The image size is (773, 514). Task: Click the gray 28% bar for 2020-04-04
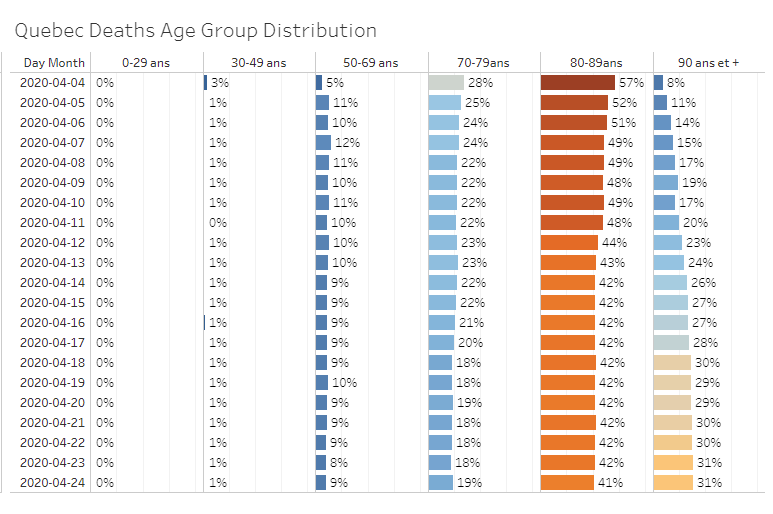click(446, 83)
